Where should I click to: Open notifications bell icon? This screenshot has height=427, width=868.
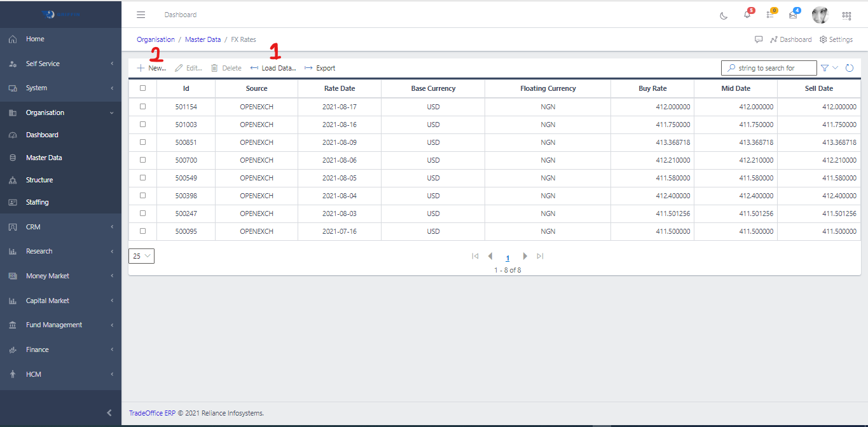click(747, 15)
